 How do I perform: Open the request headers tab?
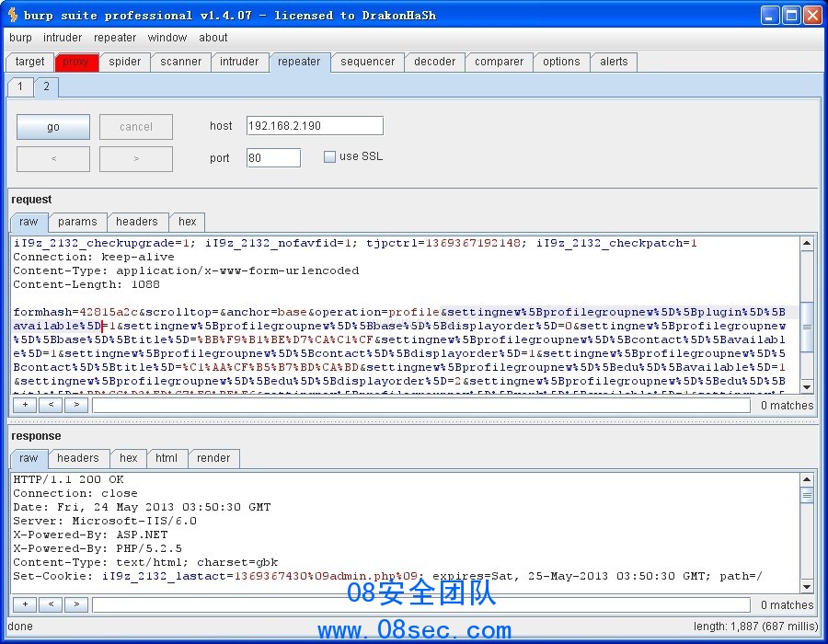tap(137, 222)
